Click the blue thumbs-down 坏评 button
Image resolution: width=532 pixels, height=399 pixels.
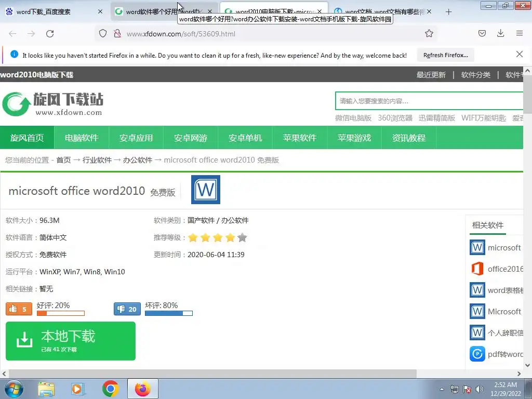coord(127,309)
